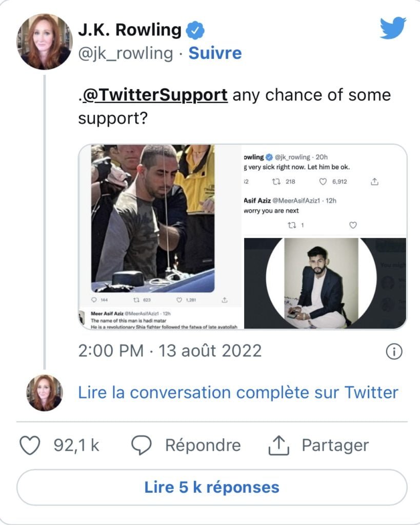Click the heart icon showing 6,912

tap(323, 181)
